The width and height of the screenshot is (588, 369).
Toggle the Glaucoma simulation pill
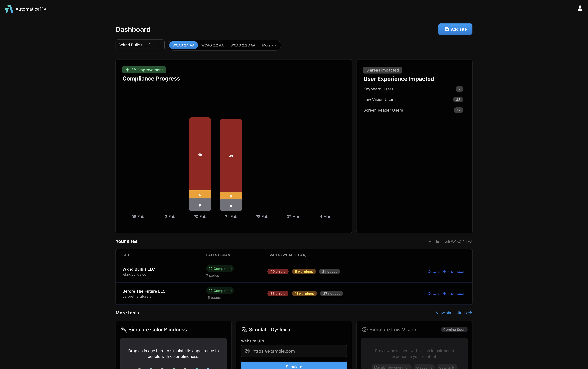[x=424, y=367]
